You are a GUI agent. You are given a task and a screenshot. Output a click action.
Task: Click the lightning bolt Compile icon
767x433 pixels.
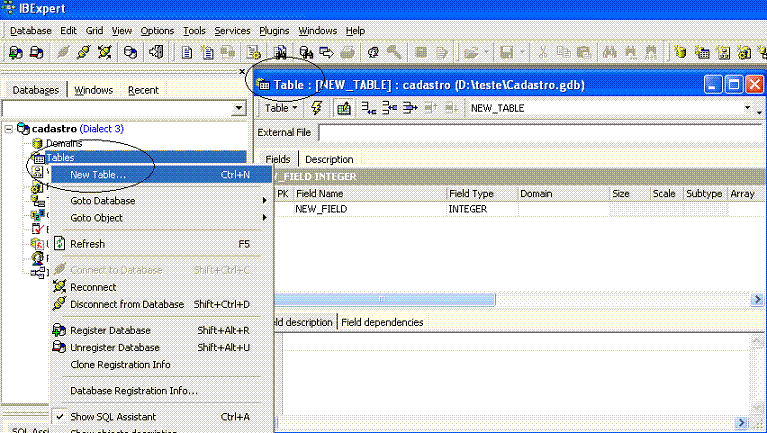pos(316,108)
